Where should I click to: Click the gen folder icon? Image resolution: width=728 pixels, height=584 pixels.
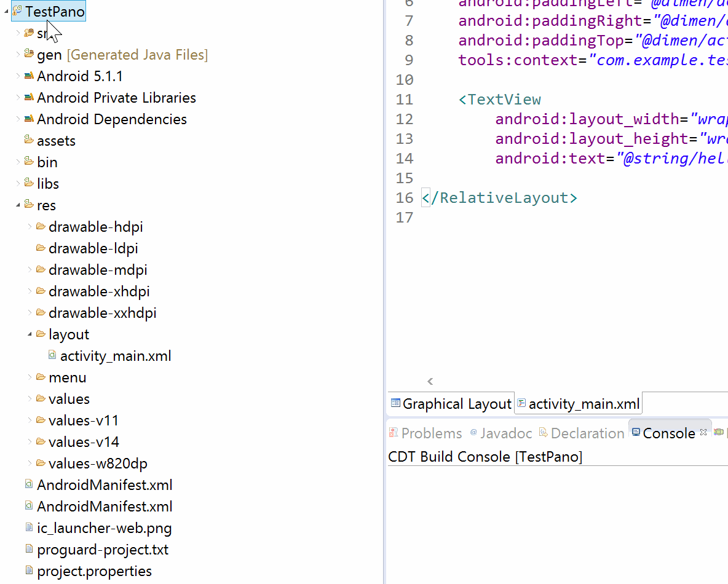coord(29,54)
